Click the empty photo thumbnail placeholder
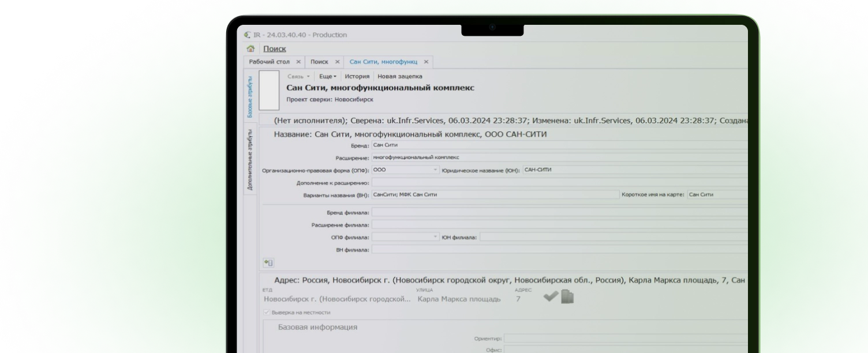Image resolution: width=868 pixels, height=353 pixels. [x=269, y=90]
